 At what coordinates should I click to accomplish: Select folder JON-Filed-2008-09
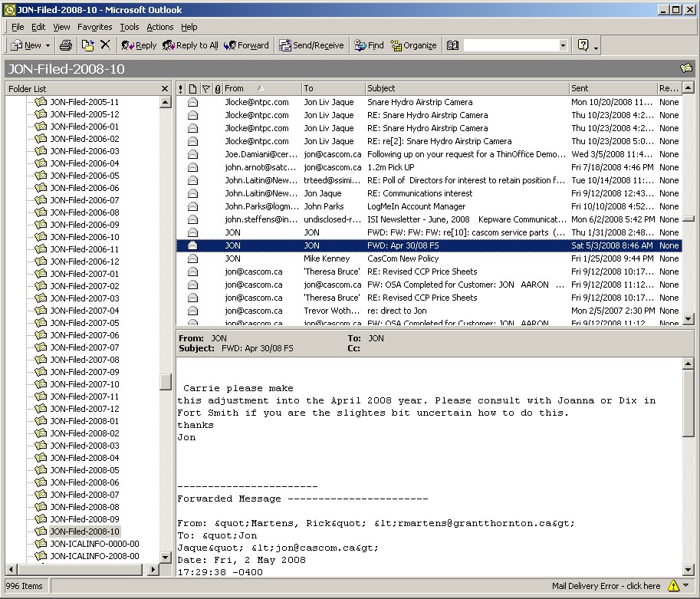coord(84,519)
